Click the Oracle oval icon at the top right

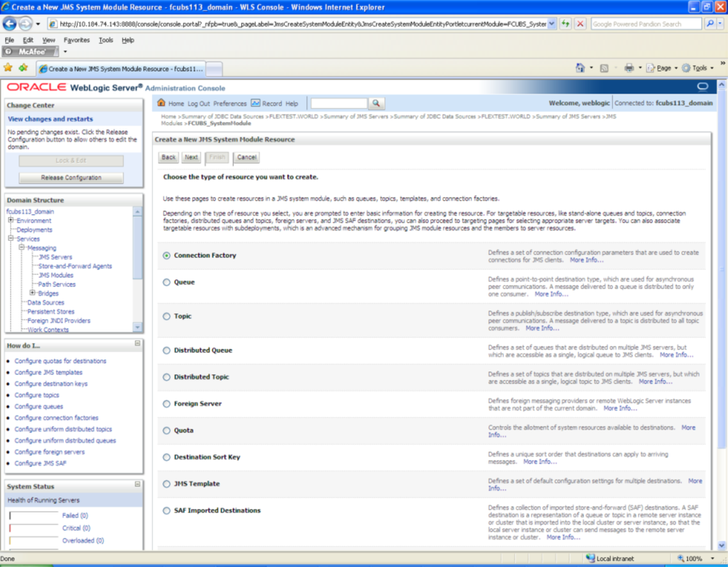(702, 87)
